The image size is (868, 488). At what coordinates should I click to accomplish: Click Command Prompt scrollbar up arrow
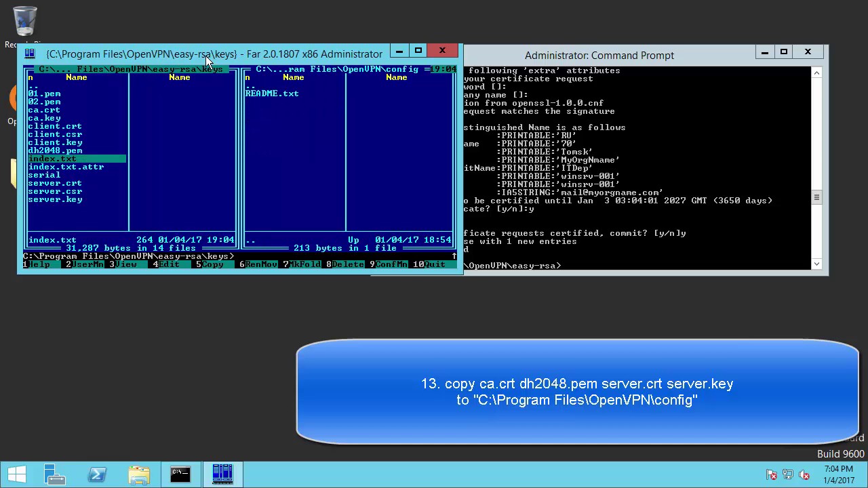click(x=817, y=73)
